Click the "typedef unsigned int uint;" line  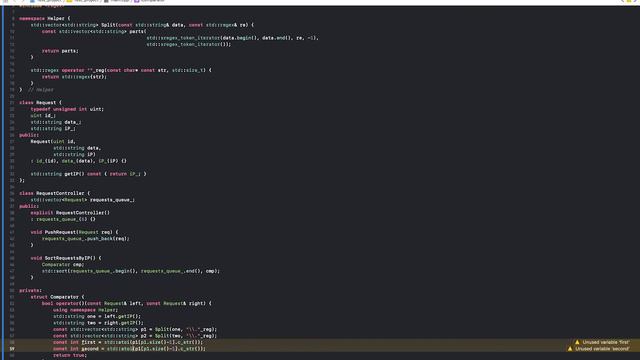coord(67,109)
